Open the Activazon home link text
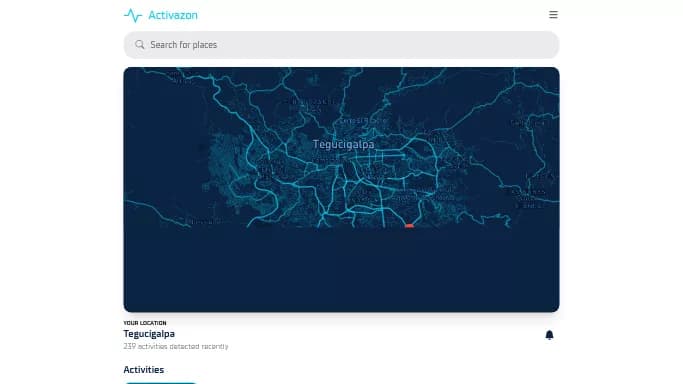Screen dimensions: 683x384 [x=173, y=15]
